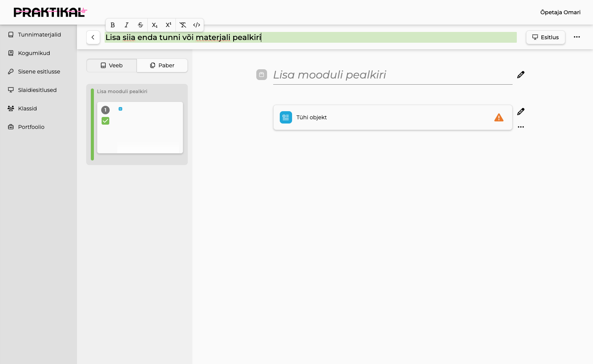The width and height of the screenshot is (593, 364).
Task: Click the orange warning triangle
Action: [499, 117]
